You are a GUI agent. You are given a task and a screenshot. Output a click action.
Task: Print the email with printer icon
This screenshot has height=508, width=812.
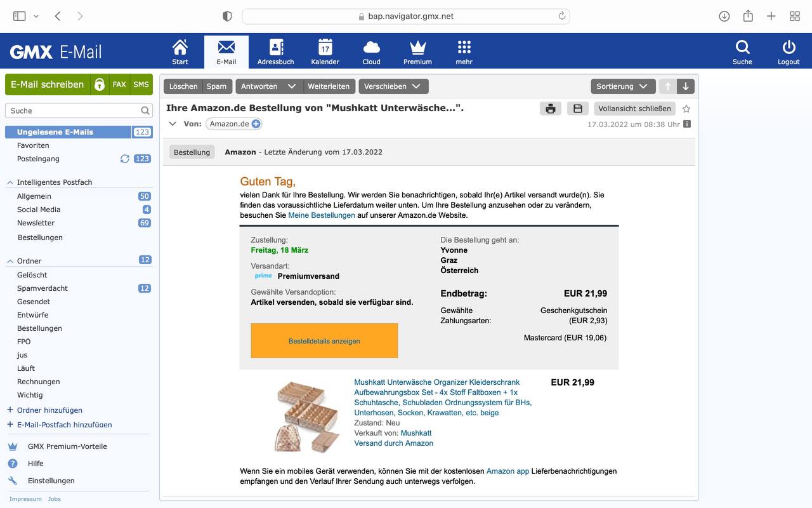(550, 109)
